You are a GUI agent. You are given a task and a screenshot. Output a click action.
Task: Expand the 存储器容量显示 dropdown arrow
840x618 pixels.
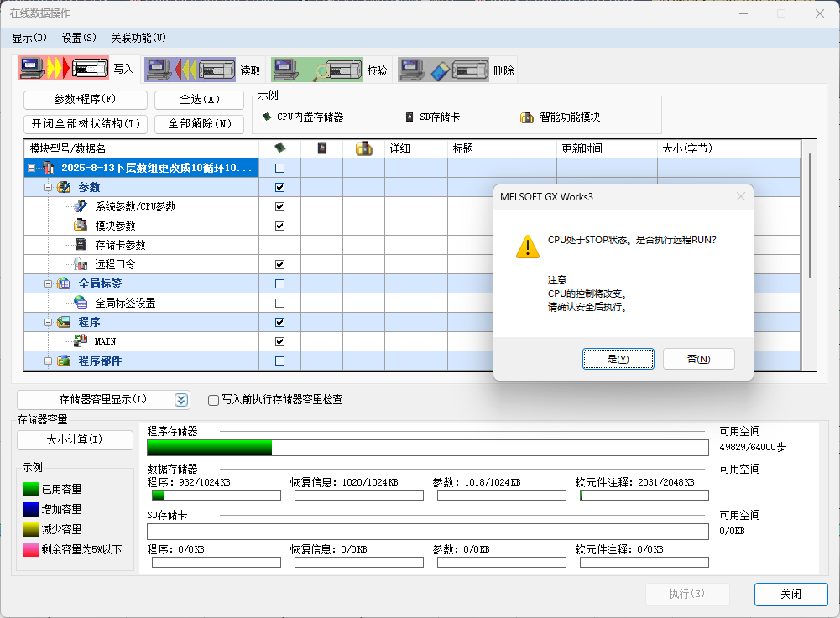pos(181,400)
